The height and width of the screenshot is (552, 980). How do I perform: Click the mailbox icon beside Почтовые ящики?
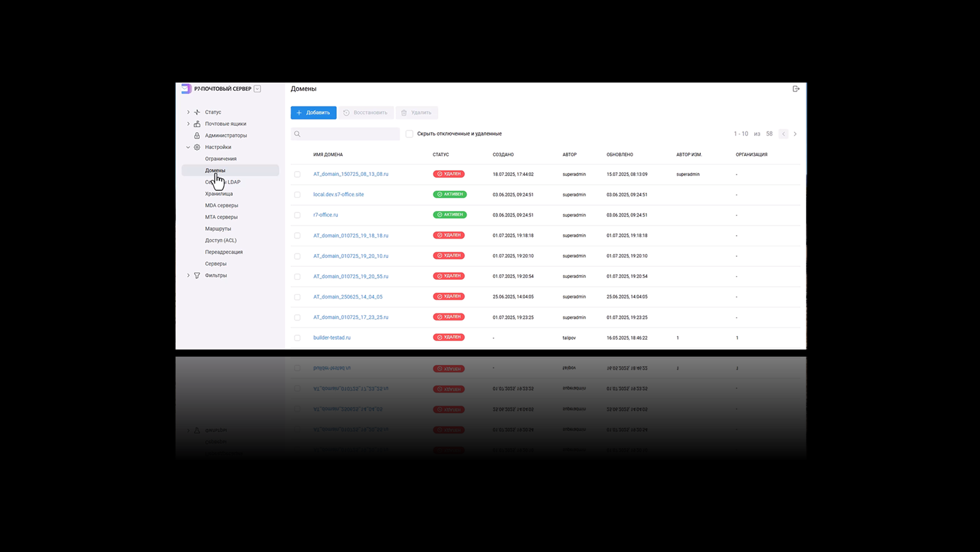tap(197, 124)
